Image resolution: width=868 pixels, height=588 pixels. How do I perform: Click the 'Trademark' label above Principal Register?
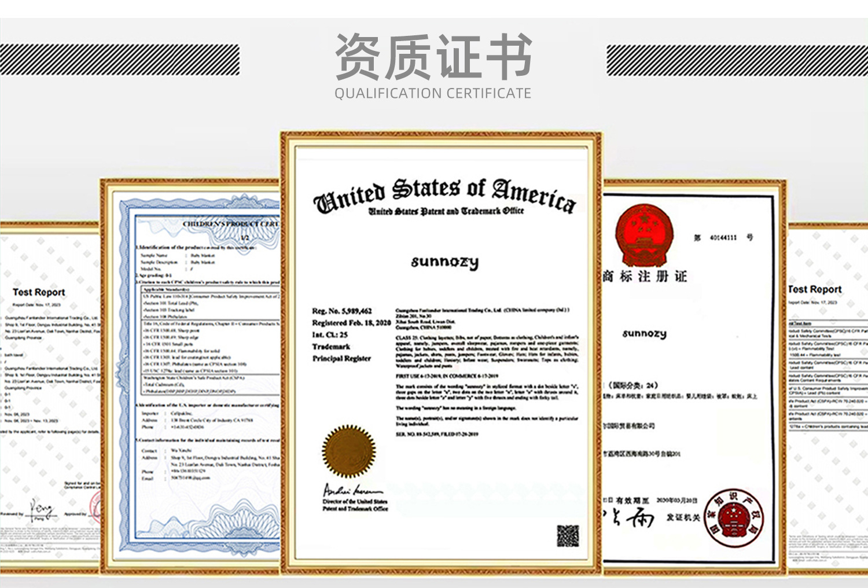[x=331, y=347]
